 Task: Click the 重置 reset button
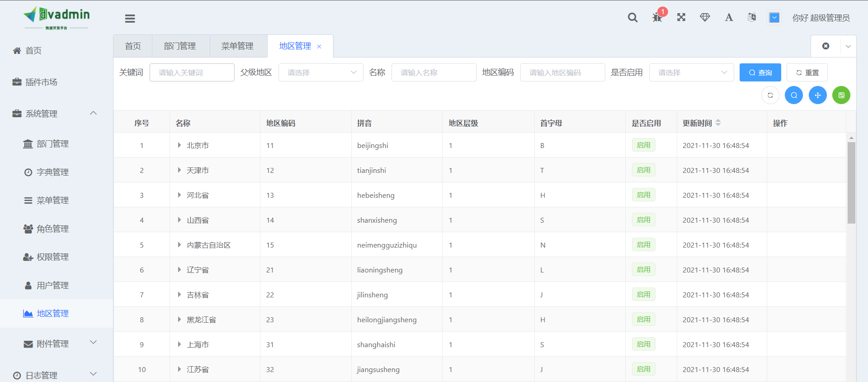tap(807, 72)
